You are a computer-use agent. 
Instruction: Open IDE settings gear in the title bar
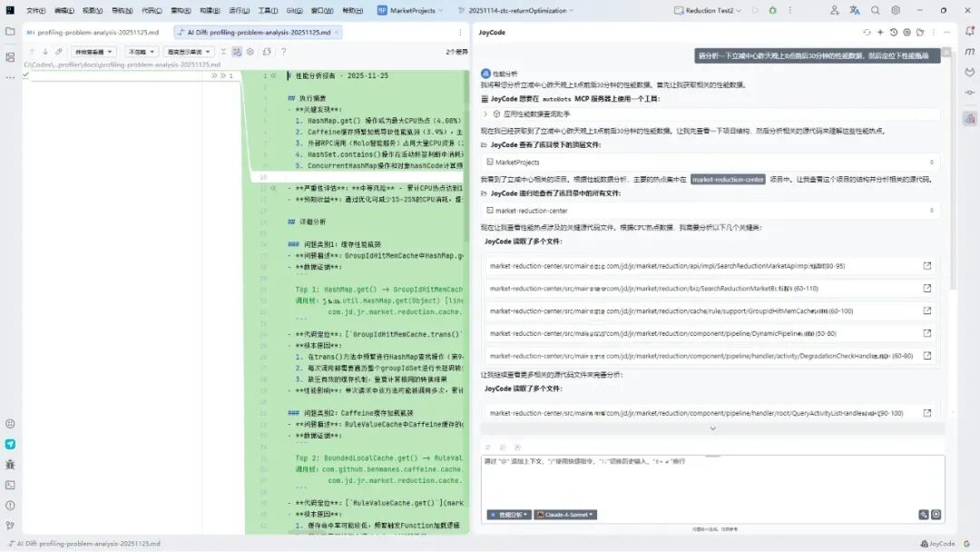pos(896,11)
